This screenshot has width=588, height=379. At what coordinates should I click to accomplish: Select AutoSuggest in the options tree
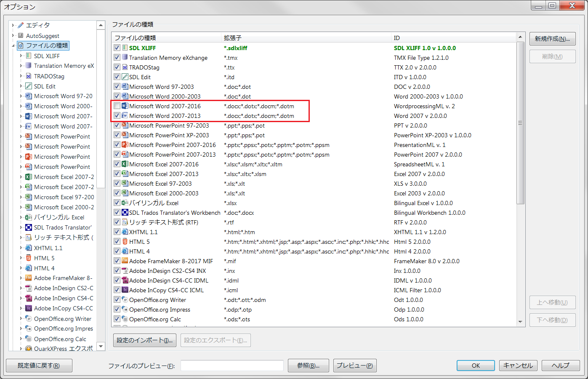click(x=43, y=36)
